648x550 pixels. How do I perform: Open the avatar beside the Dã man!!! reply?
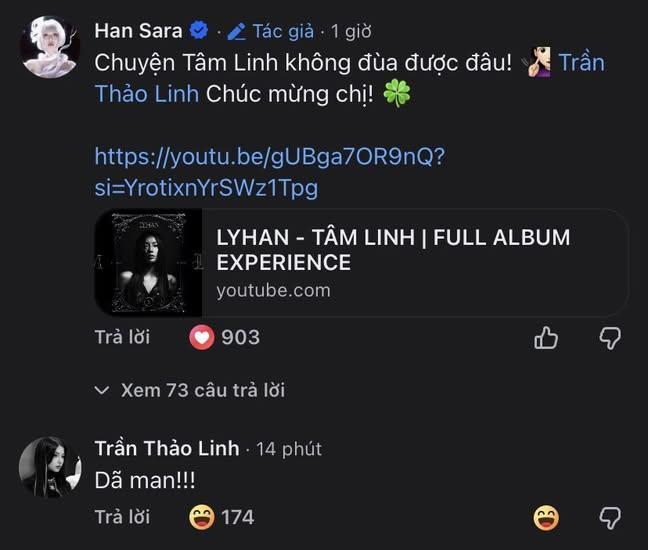tap(50, 467)
